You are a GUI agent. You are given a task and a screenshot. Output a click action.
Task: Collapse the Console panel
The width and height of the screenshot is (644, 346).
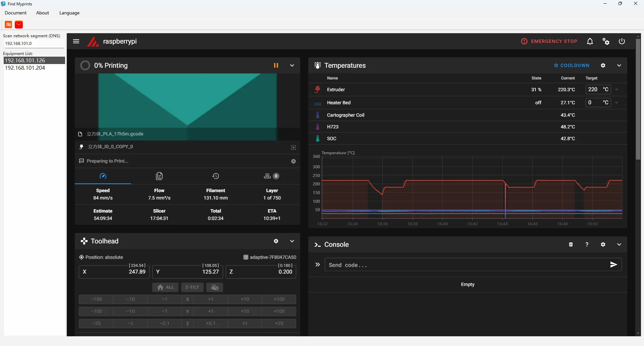(x=619, y=244)
